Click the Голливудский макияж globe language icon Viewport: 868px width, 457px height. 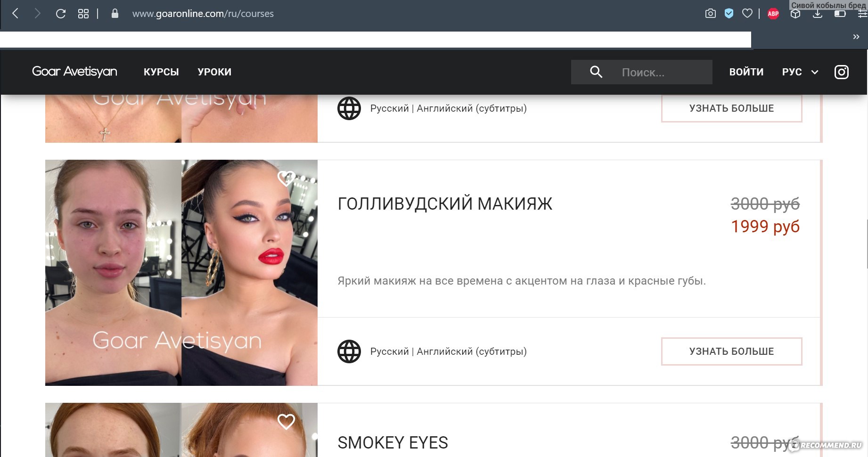click(349, 351)
